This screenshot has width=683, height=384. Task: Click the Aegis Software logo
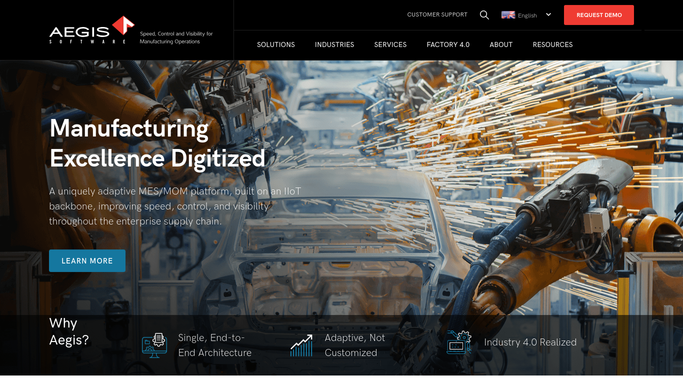92,30
